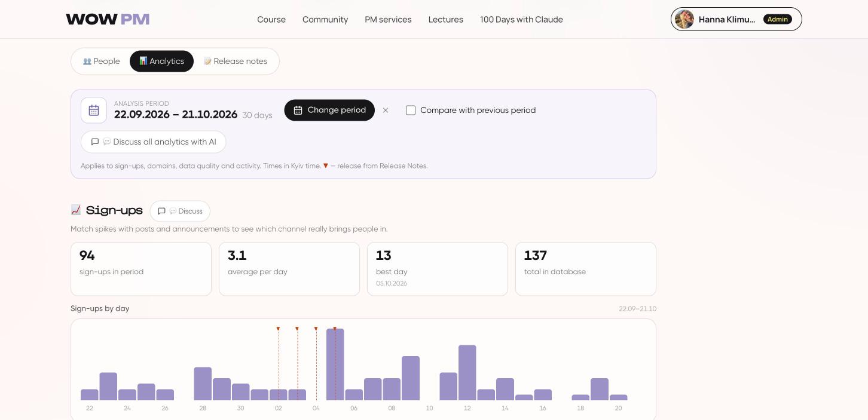Switch to the People tab
Viewport: 868px width, 420px height.
click(x=102, y=61)
